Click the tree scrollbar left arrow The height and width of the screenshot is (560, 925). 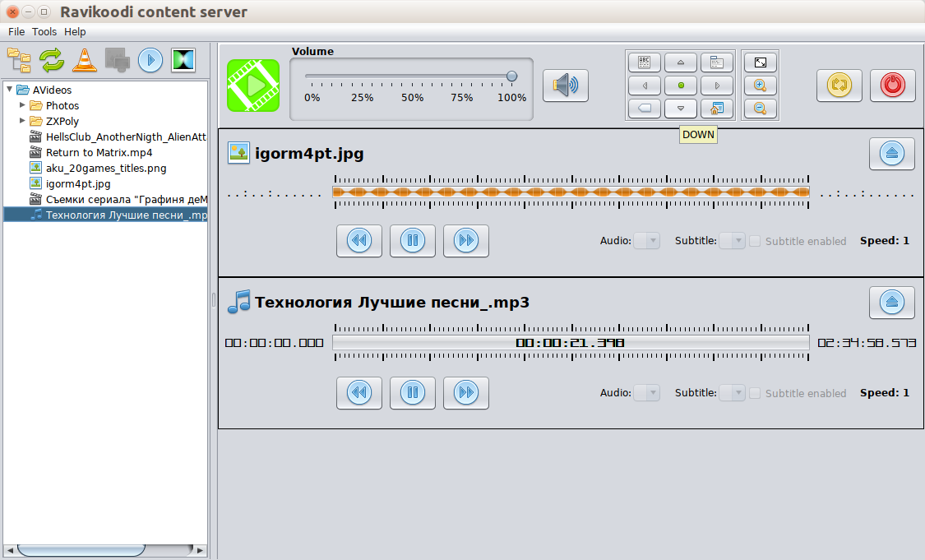click(x=10, y=550)
